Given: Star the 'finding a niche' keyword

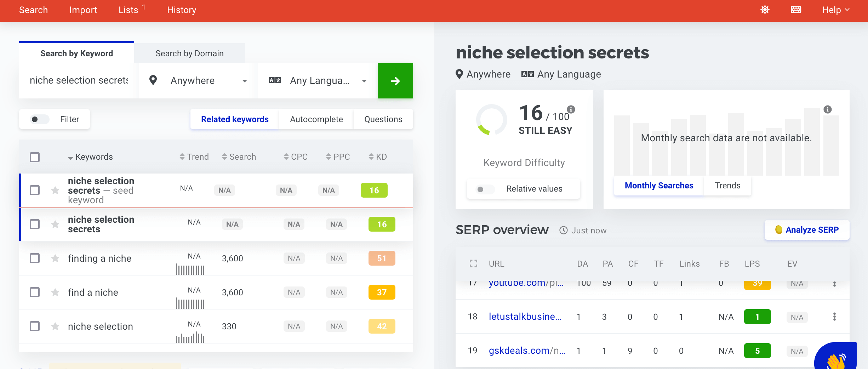Looking at the screenshot, I should [55, 258].
